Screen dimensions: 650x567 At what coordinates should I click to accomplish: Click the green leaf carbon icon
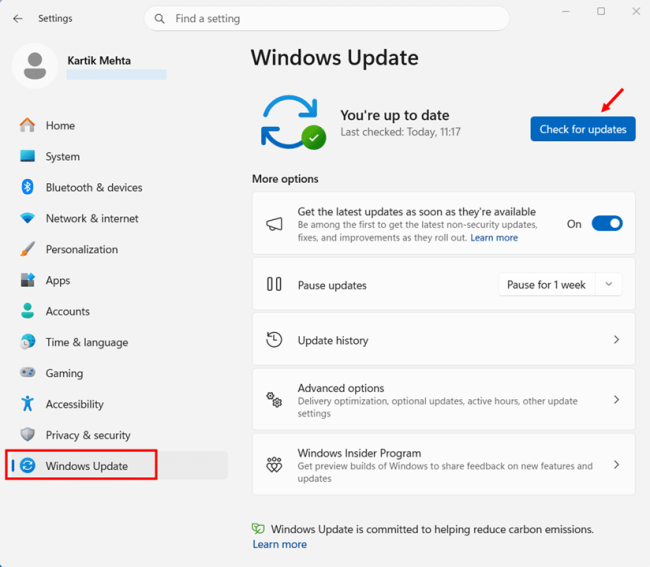tap(258, 528)
